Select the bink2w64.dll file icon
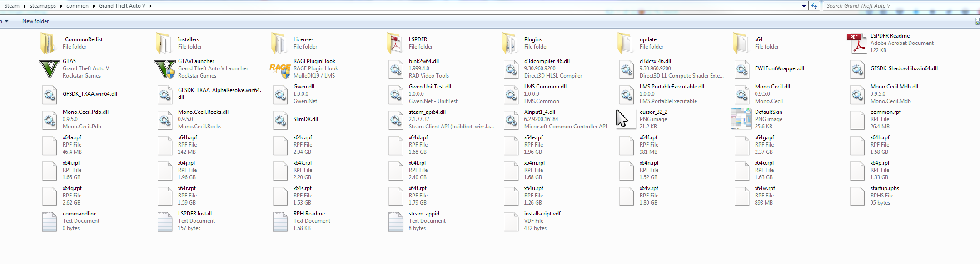 click(396, 69)
